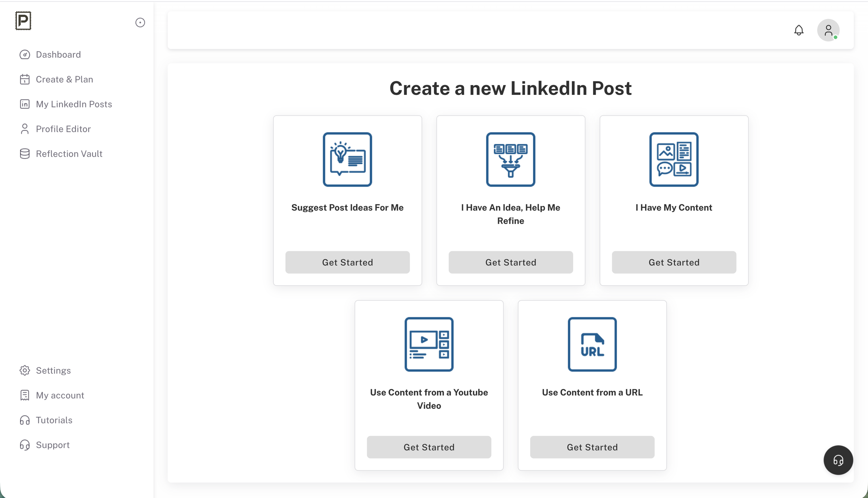Click the I Have My Content media icon
The height and width of the screenshot is (498, 868).
click(x=674, y=159)
